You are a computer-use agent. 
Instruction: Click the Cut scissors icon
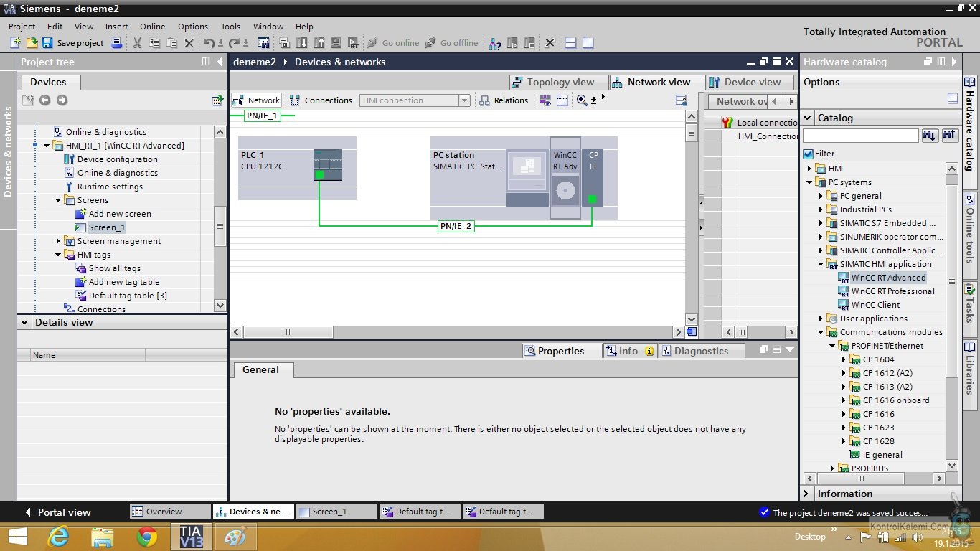point(137,43)
